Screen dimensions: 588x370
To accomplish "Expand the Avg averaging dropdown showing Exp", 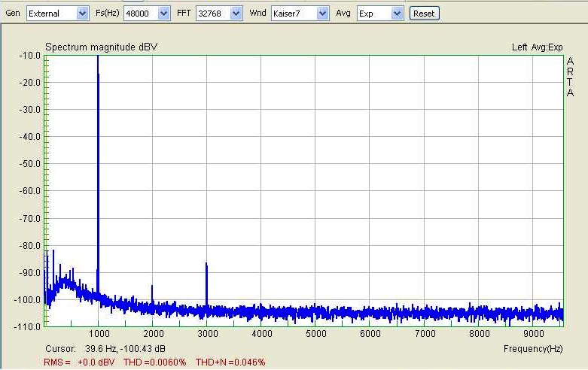I will 380,14.
